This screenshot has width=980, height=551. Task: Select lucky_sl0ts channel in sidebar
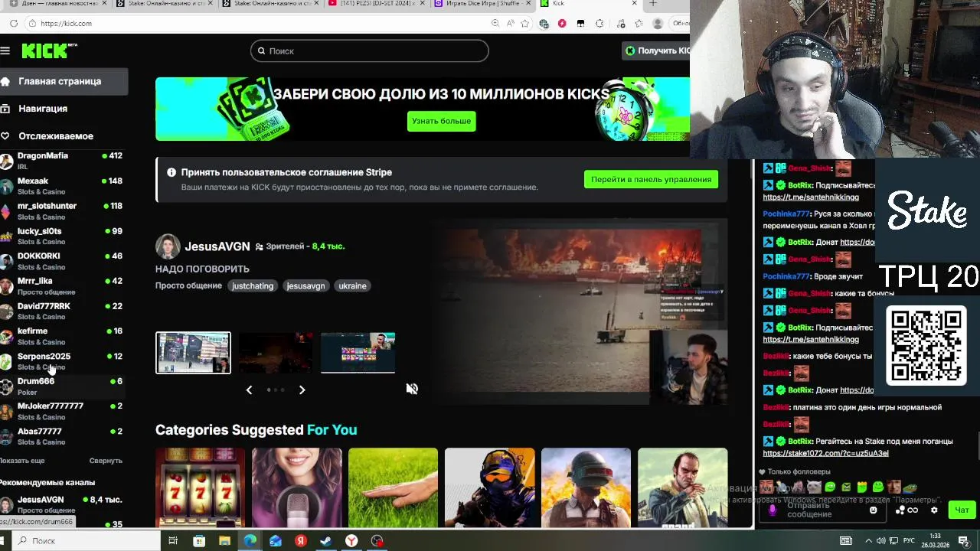(x=61, y=236)
